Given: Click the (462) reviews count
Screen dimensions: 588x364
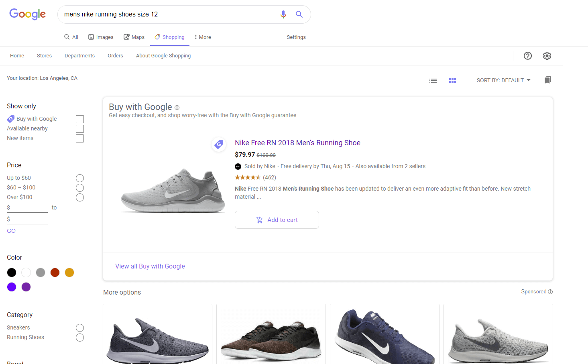Looking at the screenshot, I should pyautogui.click(x=269, y=177).
